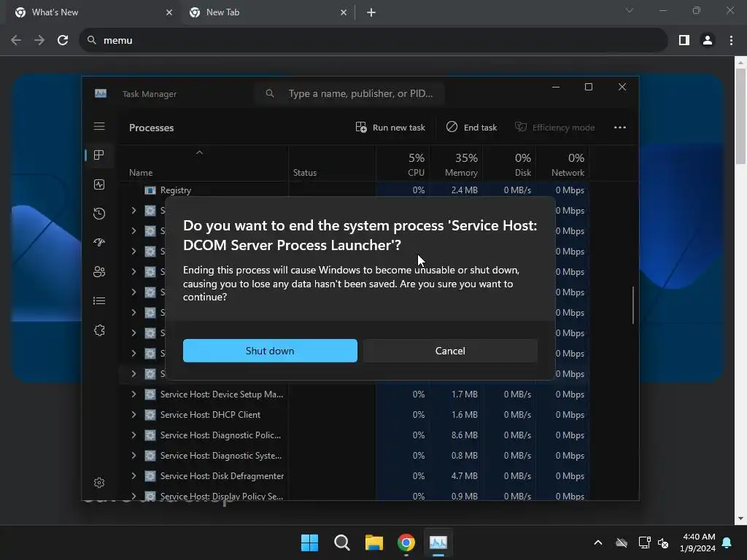The width and height of the screenshot is (747, 560).
Task: Open File Explorer from taskbar
Action: pyautogui.click(x=374, y=542)
